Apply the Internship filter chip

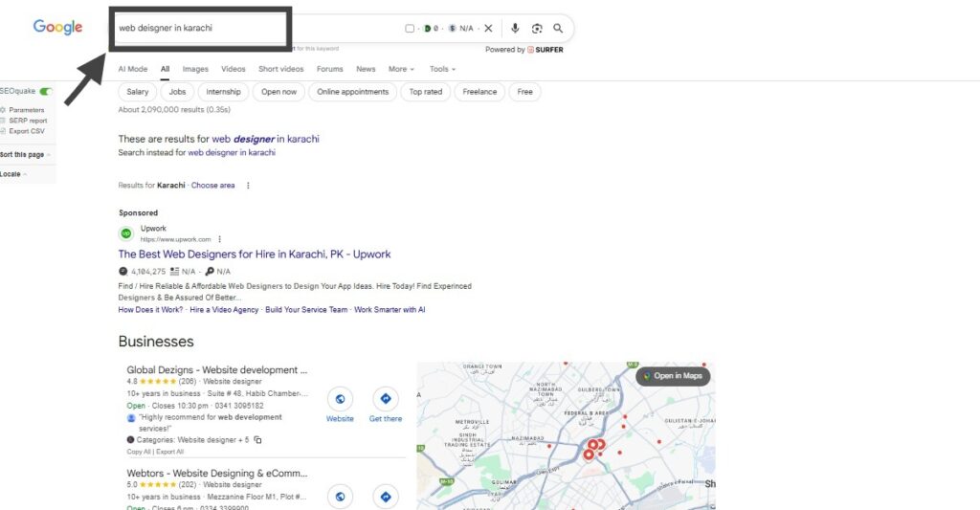(x=223, y=92)
